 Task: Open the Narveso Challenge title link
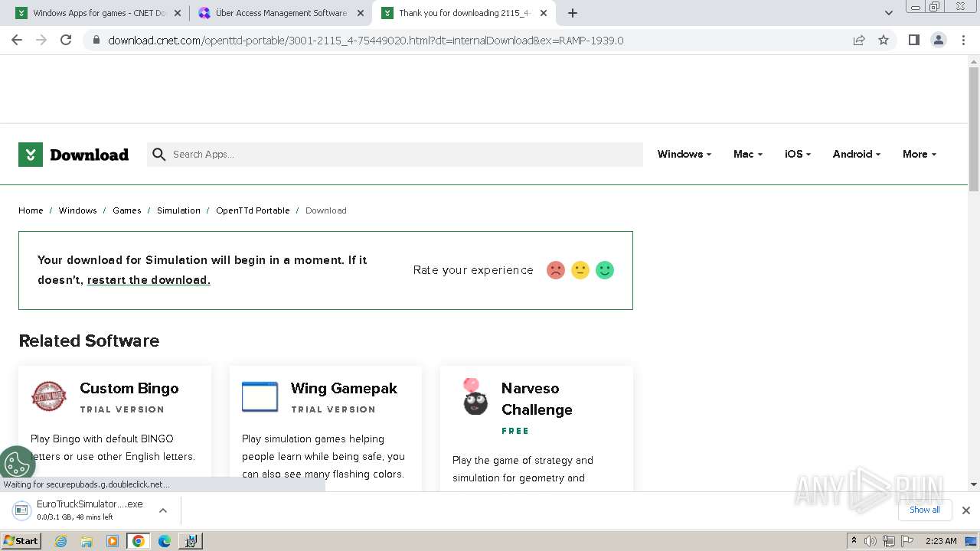click(537, 399)
